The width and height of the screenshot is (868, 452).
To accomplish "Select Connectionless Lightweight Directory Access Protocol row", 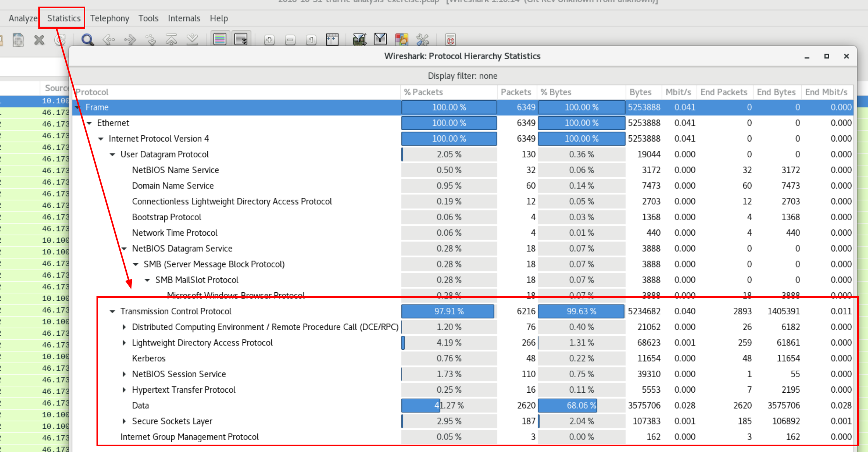I will pyautogui.click(x=463, y=202).
